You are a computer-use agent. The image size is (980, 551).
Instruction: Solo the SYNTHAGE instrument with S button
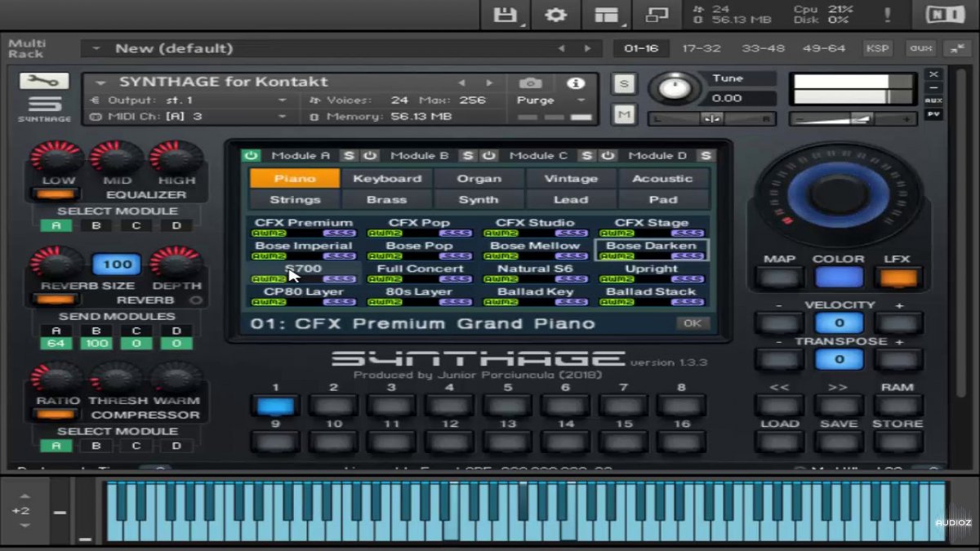(624, 84)
